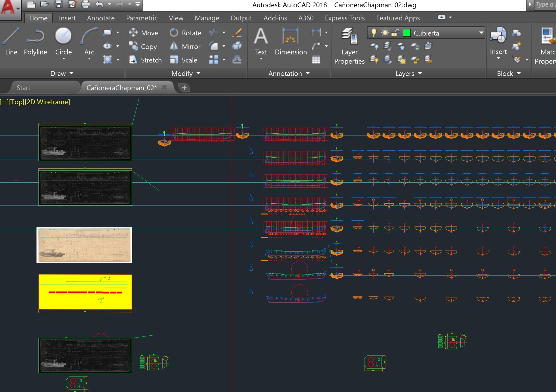Close the CañoneraChapman_02 drawing tab
Viewport: 556px width, 392px height.
pos(164,87)
